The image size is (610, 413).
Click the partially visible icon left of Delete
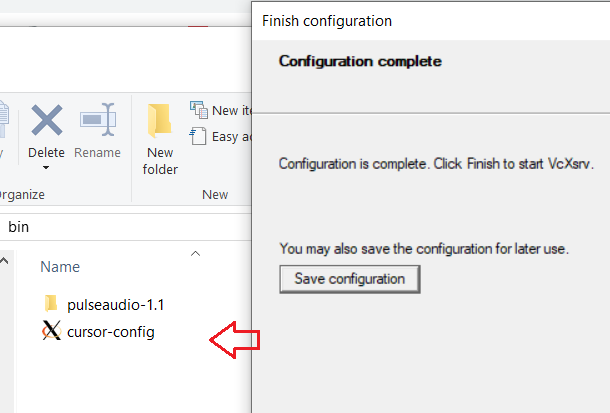coord(4,119)
